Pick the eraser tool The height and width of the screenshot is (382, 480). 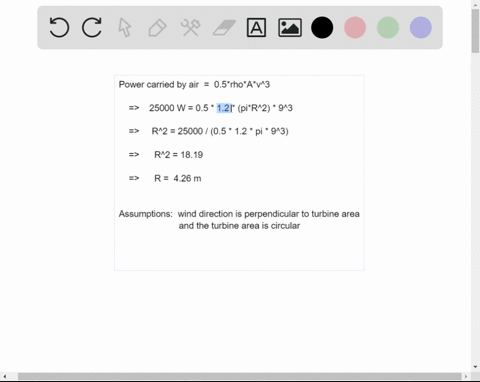click(x=224, y=27)
